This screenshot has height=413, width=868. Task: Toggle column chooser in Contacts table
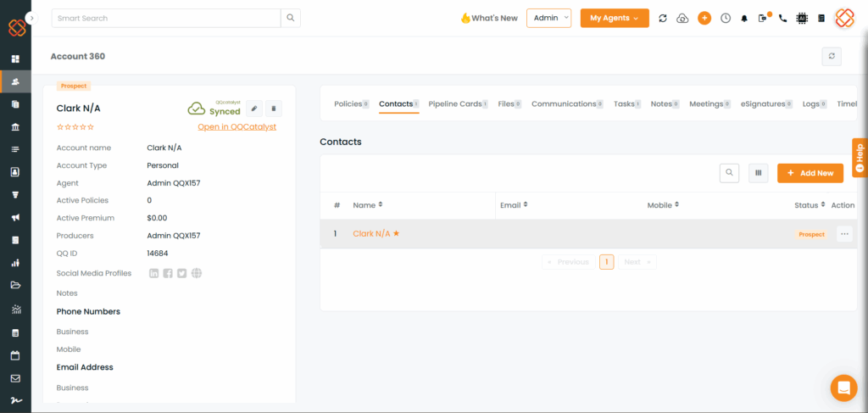click(758, 173)
